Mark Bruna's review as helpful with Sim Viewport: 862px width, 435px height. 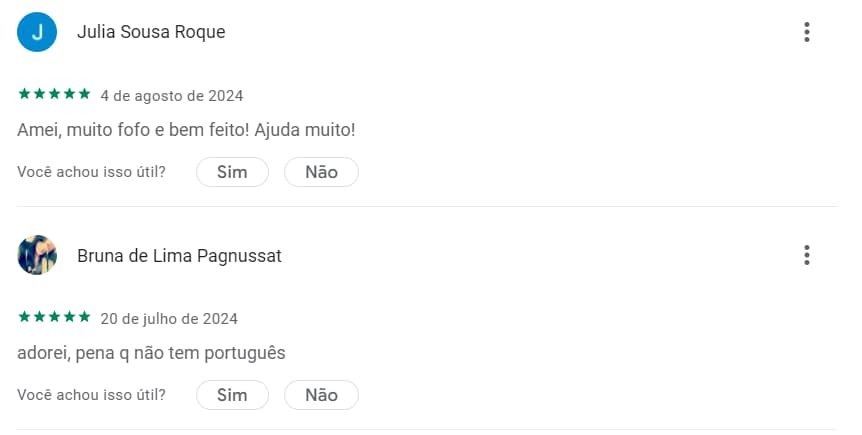coord(232,395)
